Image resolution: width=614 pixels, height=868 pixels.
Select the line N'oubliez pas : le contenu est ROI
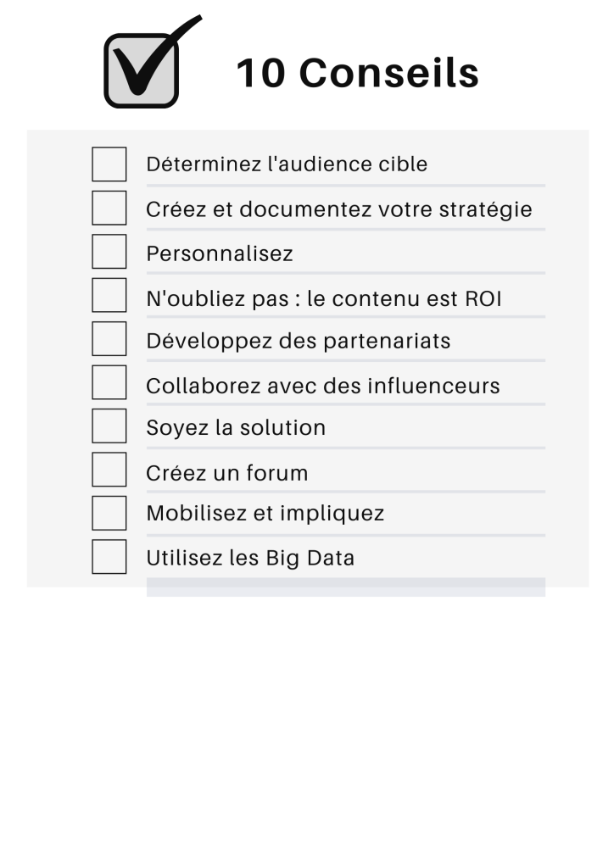pyautogui.click(x=324, y=299)
